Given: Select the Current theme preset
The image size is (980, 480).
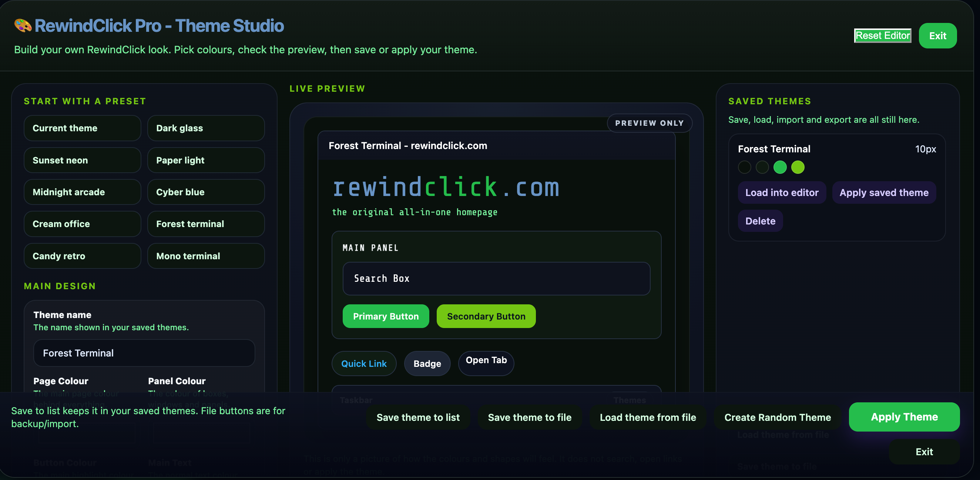Looking at the screenshot, I should click(x=83, y=128).
